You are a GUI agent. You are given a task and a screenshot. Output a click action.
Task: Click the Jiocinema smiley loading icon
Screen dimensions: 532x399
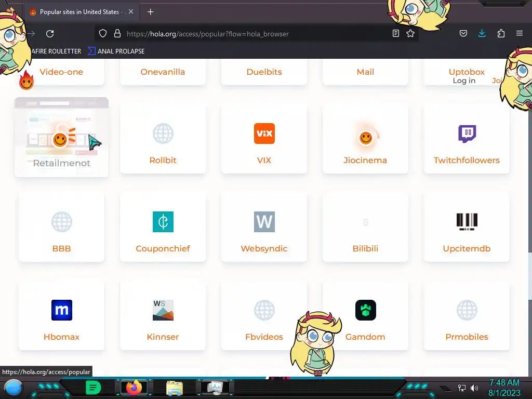coord(366,138)
